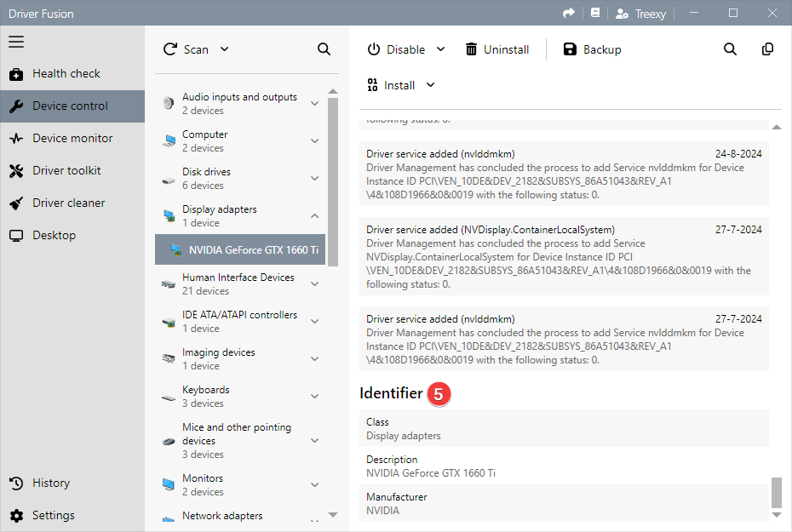Open the Disable dropdown arrow
Image resolution: width=792 pixels, height=532 pixels.
[x=441, y=49]
